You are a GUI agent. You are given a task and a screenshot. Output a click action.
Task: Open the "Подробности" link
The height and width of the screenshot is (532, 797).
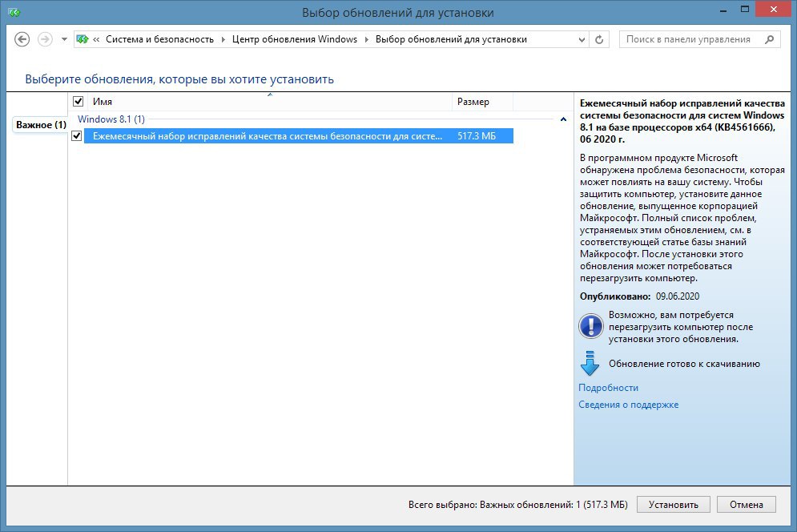point(609,388)
